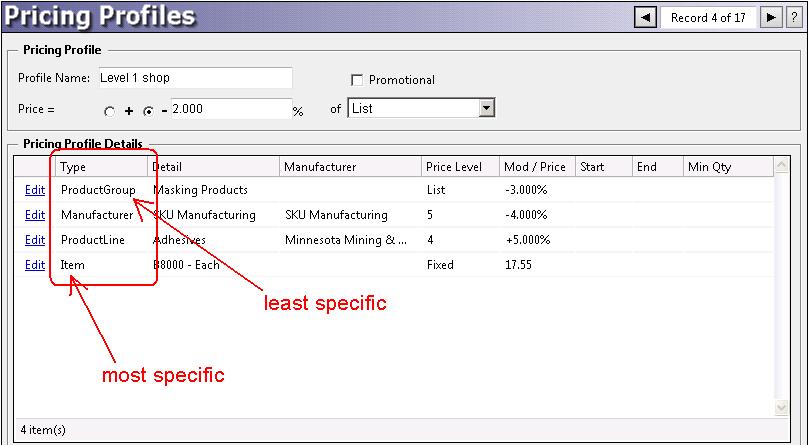Open the List price basis dropdown

[486, 108]
